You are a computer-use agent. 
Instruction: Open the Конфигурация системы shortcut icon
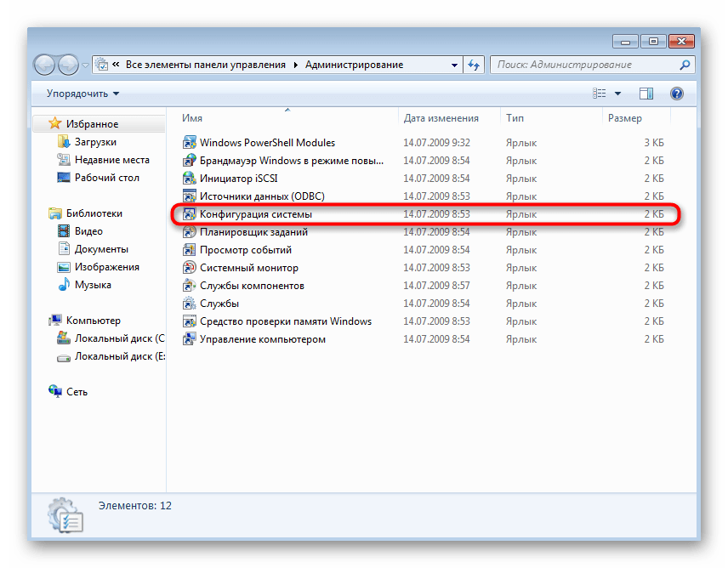point(190,214)
